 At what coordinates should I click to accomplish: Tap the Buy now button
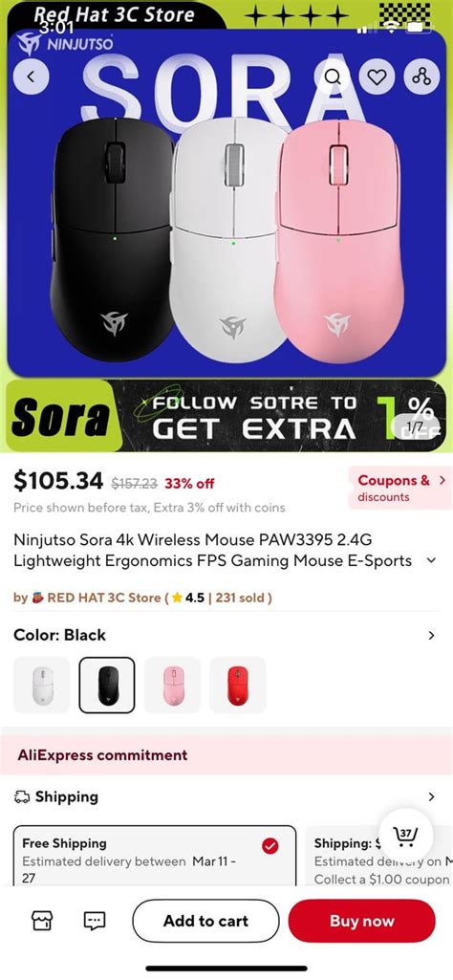tap(362, 921)
